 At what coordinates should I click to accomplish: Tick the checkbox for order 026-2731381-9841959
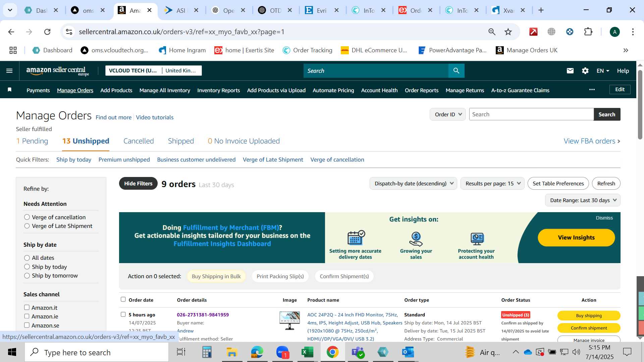click(123, 314)
